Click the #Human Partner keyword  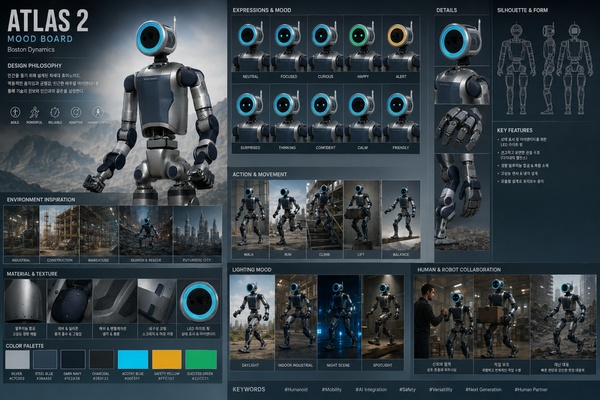point(531,389)
